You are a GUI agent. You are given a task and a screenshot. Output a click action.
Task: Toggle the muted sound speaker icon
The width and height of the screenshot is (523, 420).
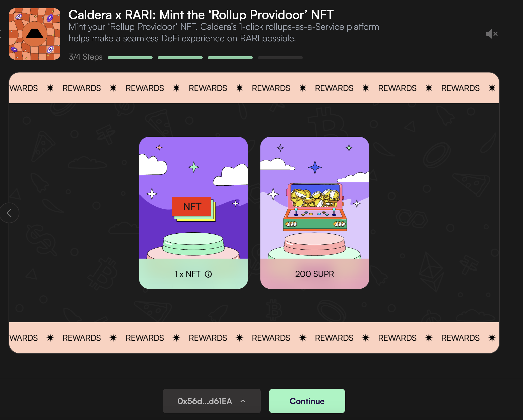click(492, 34)
